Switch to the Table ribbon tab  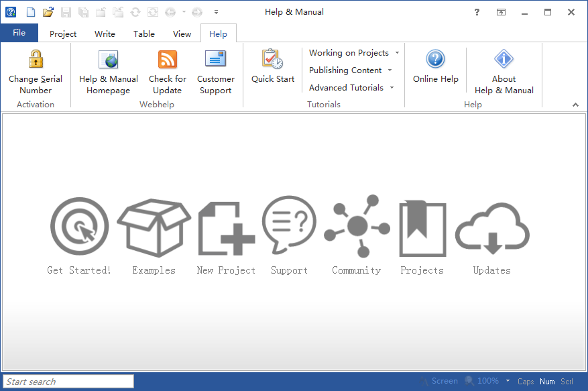[x=144, y=34]
